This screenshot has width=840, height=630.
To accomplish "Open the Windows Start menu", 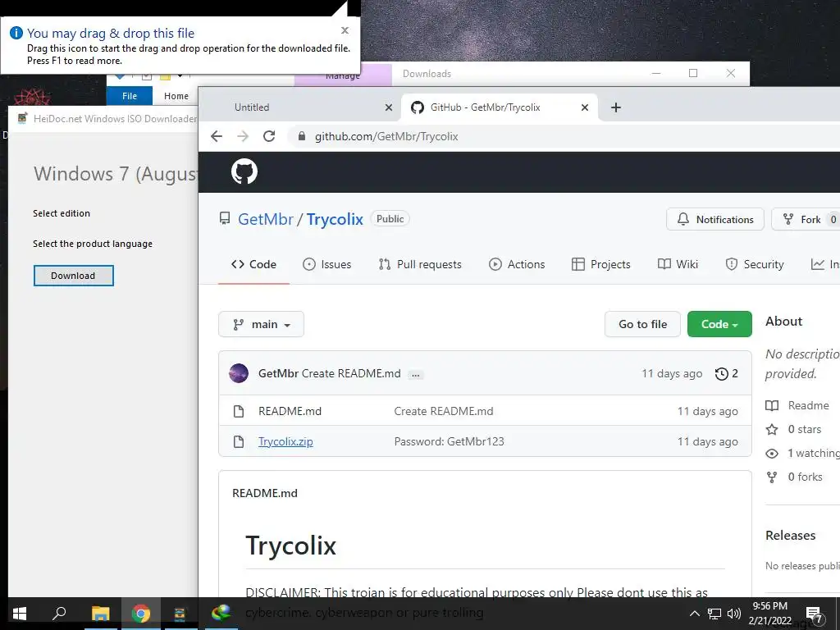I will click(x=20, y=614).
